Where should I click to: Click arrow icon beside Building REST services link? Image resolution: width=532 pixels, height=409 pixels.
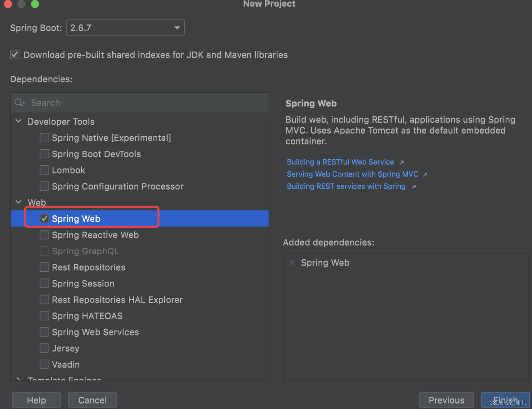click(x=414, y=187)
